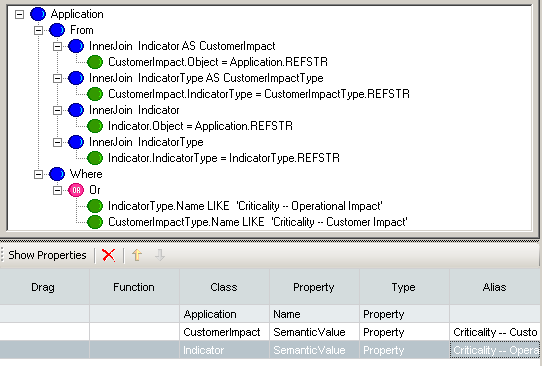Click the Function column header
Image resolution: width=542 pixels, height=366 pixels.
tap(134, 287)
